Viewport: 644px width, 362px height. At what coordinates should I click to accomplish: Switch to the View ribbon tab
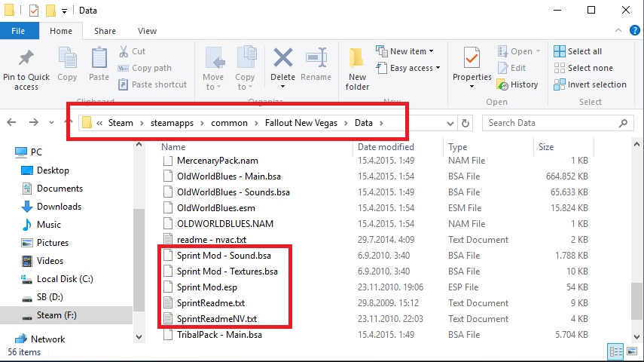click(x=147, y=31)
